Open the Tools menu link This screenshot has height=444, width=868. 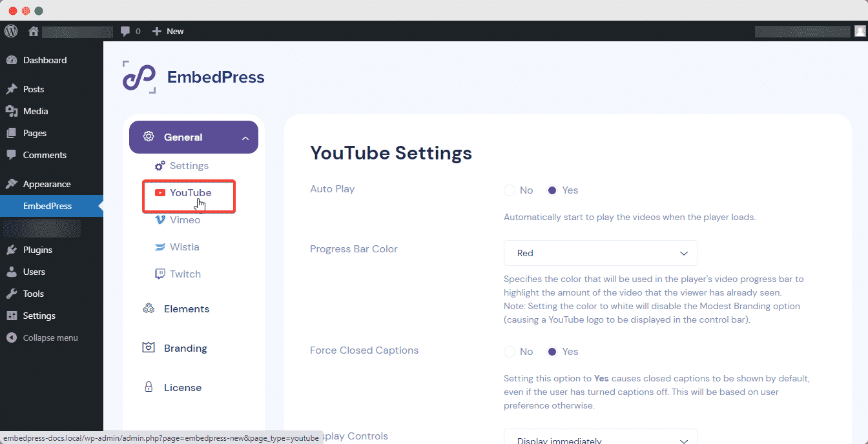(34, 294)
